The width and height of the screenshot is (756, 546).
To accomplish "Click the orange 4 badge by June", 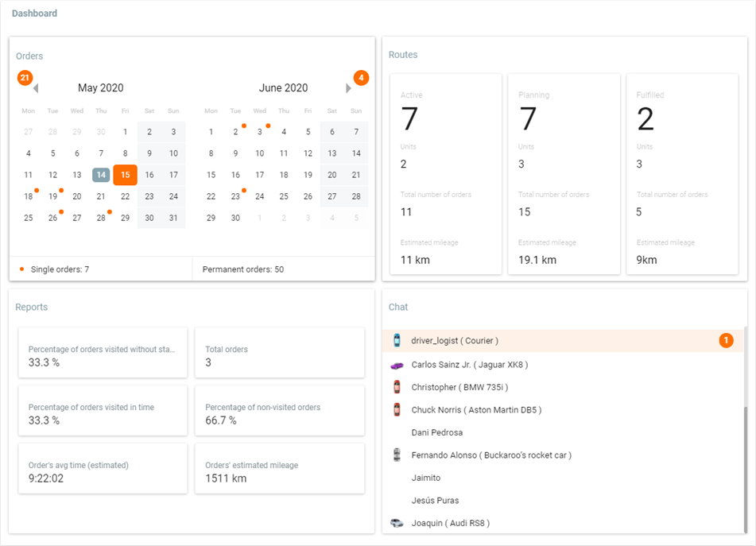I will click(361, 78).
